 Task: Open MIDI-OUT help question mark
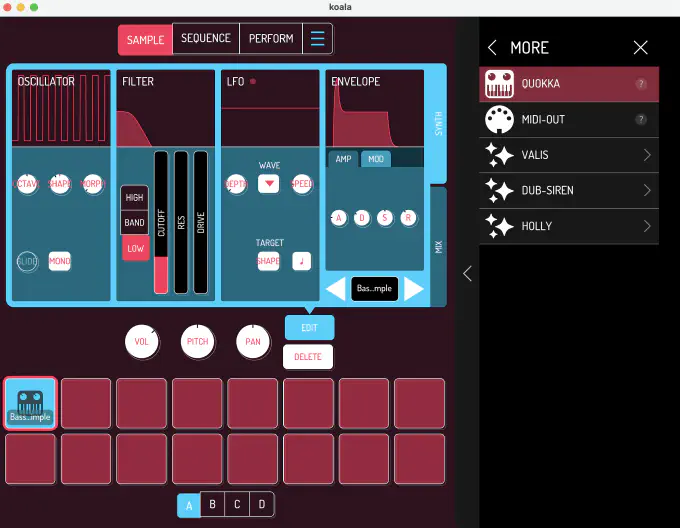641,119
